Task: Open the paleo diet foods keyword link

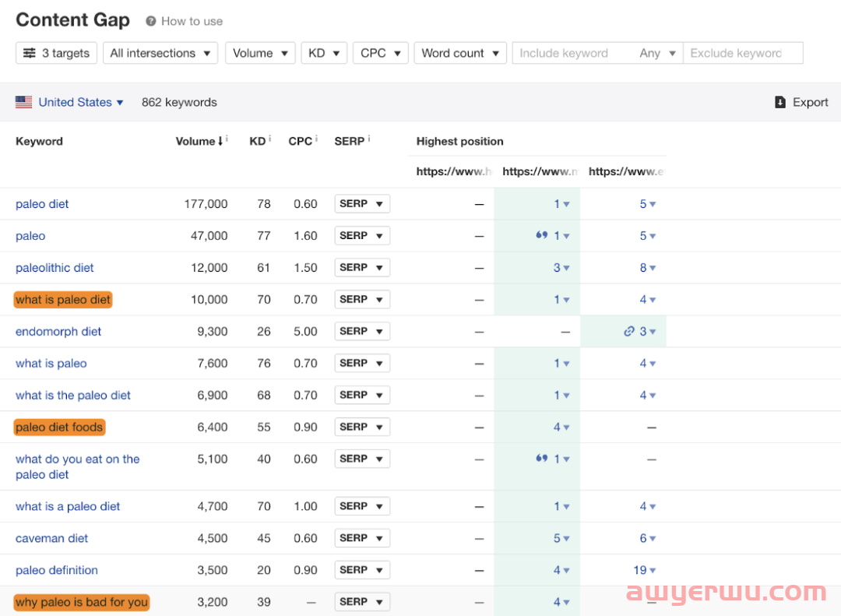Action: tap(59, 427)
